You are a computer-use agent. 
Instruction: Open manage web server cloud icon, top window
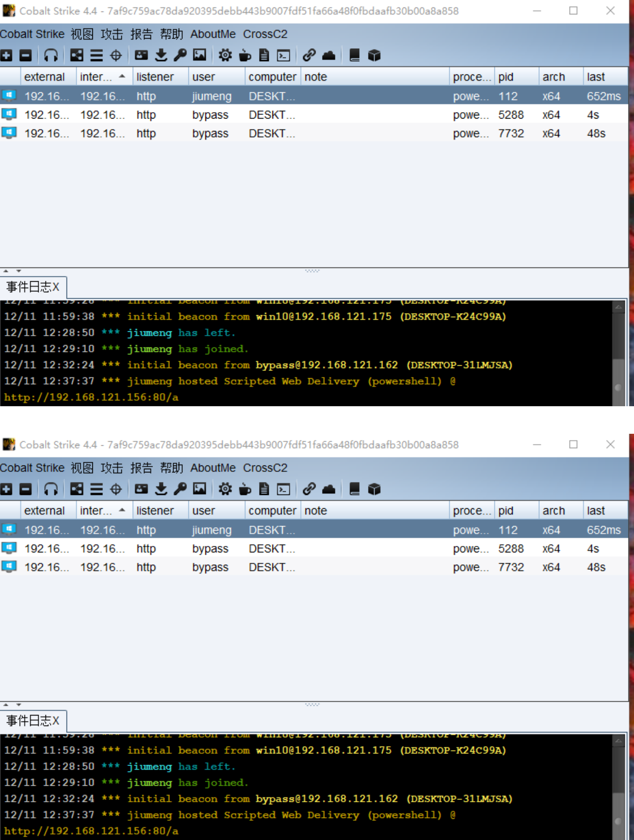(328, 56)
